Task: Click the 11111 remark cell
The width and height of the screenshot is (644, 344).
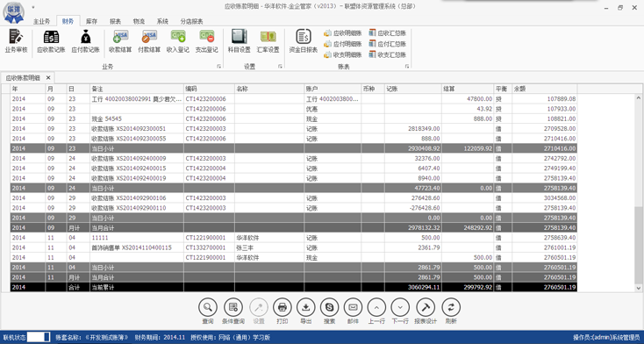Action: [137, 238]
